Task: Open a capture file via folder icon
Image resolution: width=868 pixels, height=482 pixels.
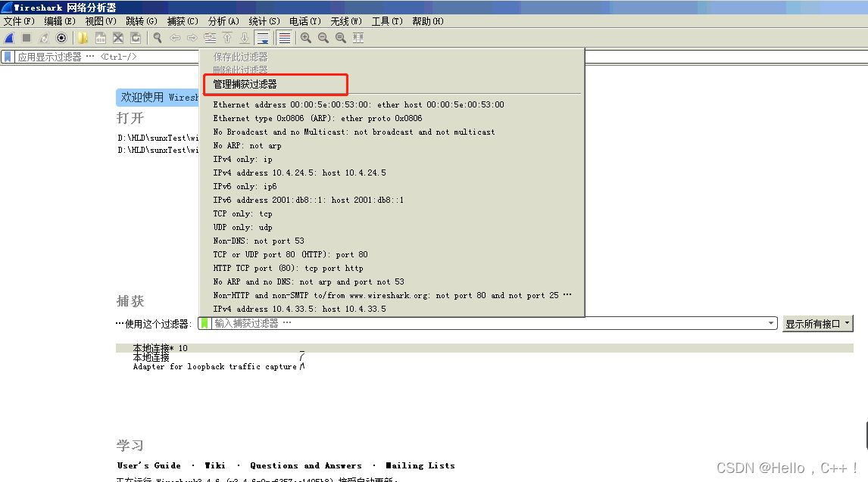Action: click(83, 38)
